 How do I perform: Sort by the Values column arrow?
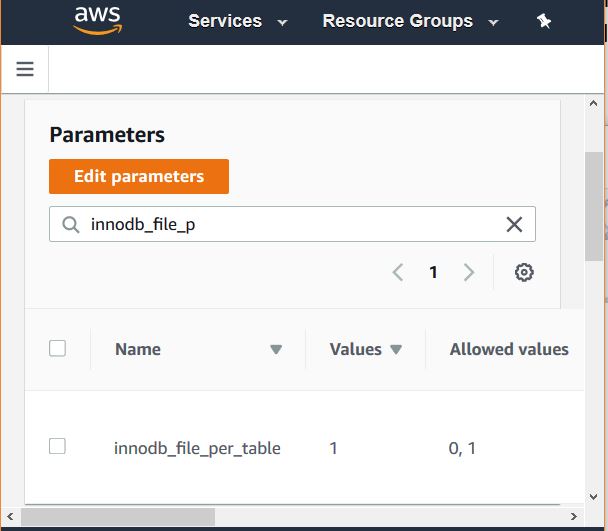click(396, 349)
